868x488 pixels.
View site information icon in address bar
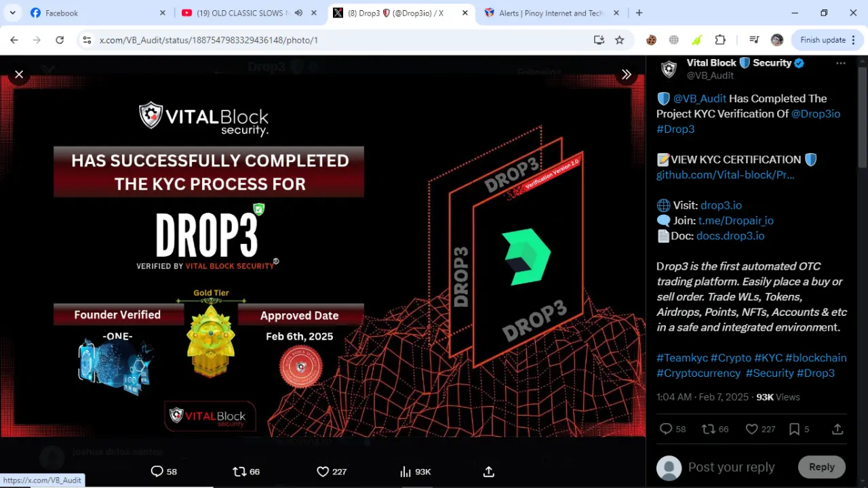pos(87,40)
